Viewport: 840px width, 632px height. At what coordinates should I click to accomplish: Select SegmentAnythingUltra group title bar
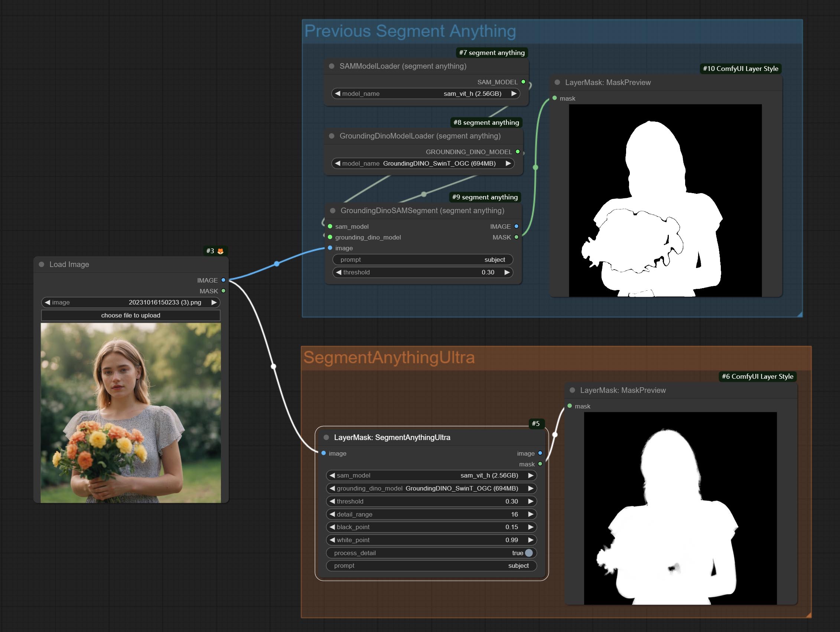[x=389, y=357]
